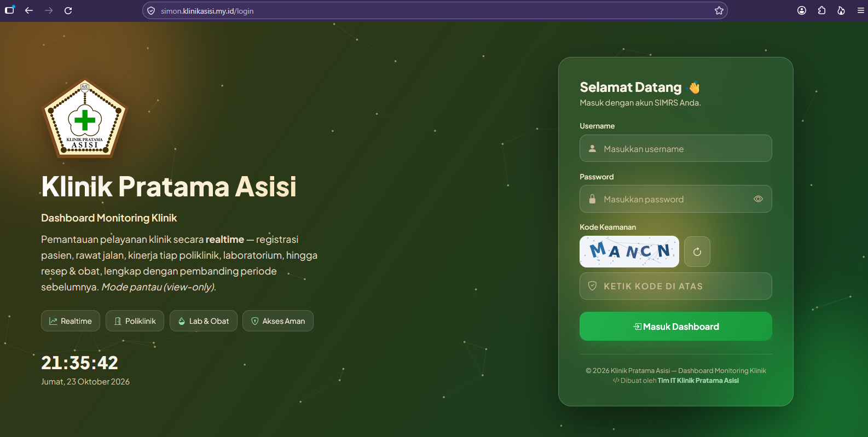The width and height of the screenshot is (868, 437).
Task: Click the Kode Keamanan label
Action: click(607, 227)
